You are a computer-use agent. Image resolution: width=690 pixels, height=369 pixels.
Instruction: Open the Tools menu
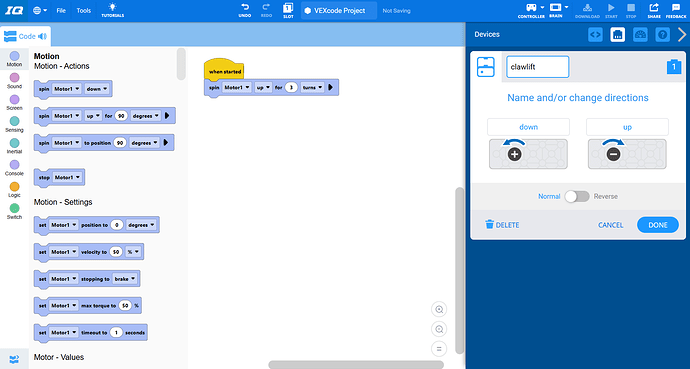click(84, 11)
